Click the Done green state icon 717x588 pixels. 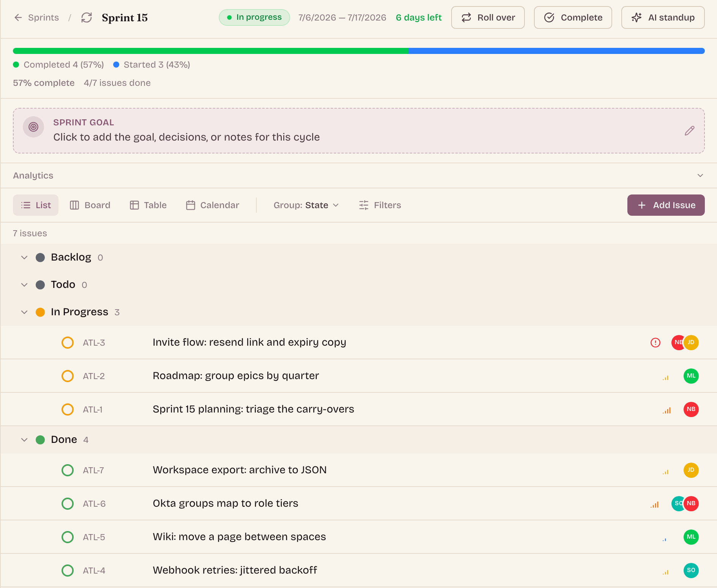[x=40, y=440]
